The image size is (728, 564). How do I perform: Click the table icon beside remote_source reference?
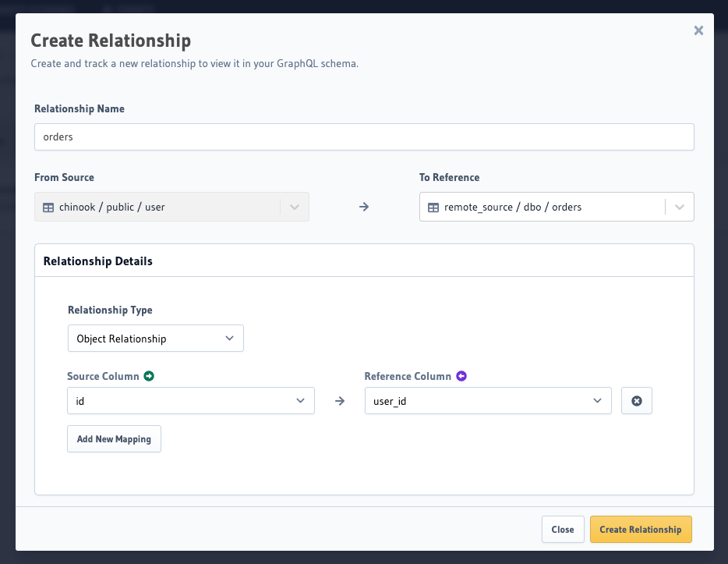[433, 207]
